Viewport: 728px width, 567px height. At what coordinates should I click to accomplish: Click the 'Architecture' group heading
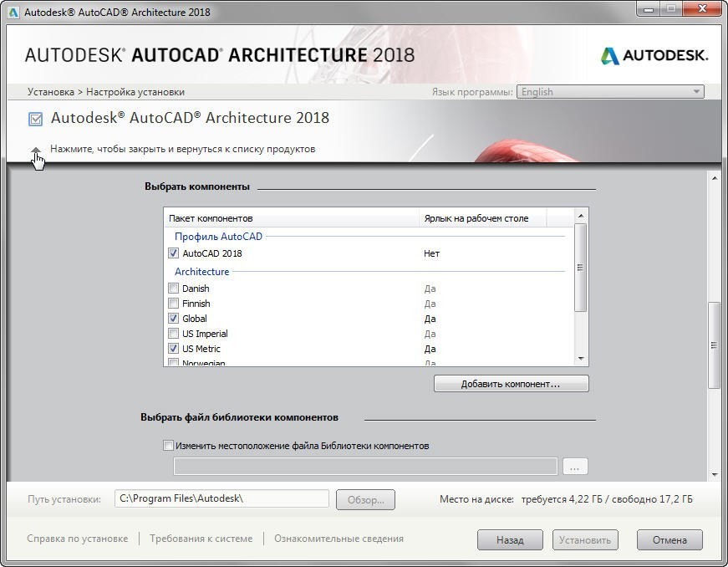click(202, 272)
